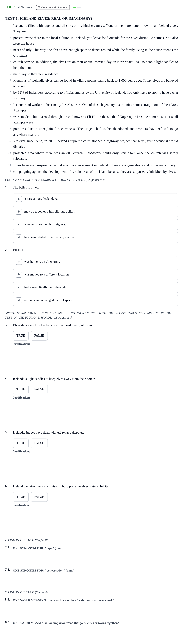Click the Comprensión Lectora label badge
Viewport: 183px width, 644px height.
tap(53, 7)
